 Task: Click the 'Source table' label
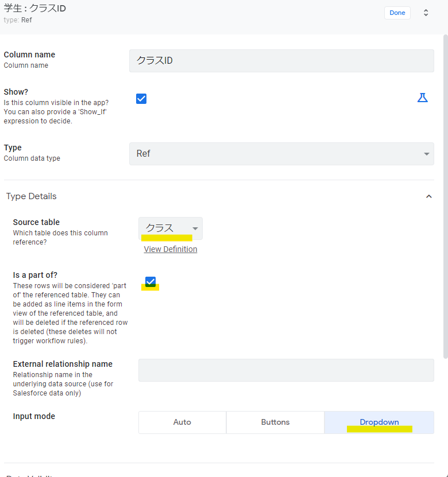tap(36, 222)
